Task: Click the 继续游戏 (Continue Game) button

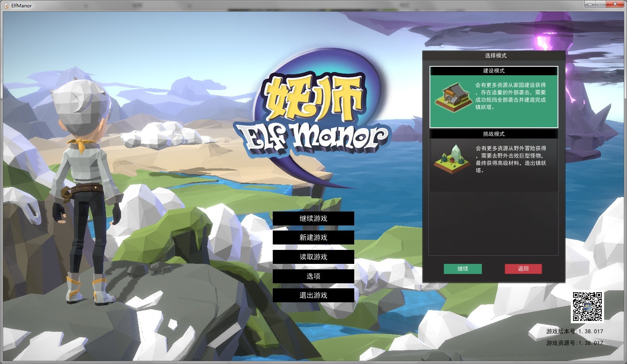Action: pyautogui.click(x=313, y=218)
